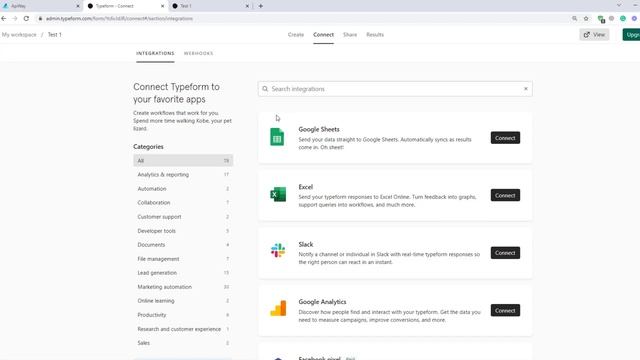Connect the Google Analytics integration
The height and width of the screenshot is (360, 640).
pos(505,311)
